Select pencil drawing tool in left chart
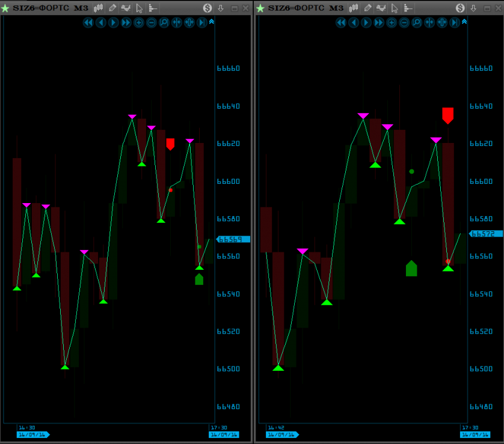 (x=112, y=8)
